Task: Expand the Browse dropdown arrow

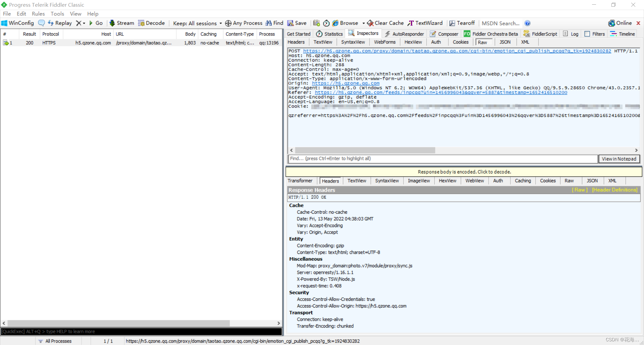Action: 364,23
